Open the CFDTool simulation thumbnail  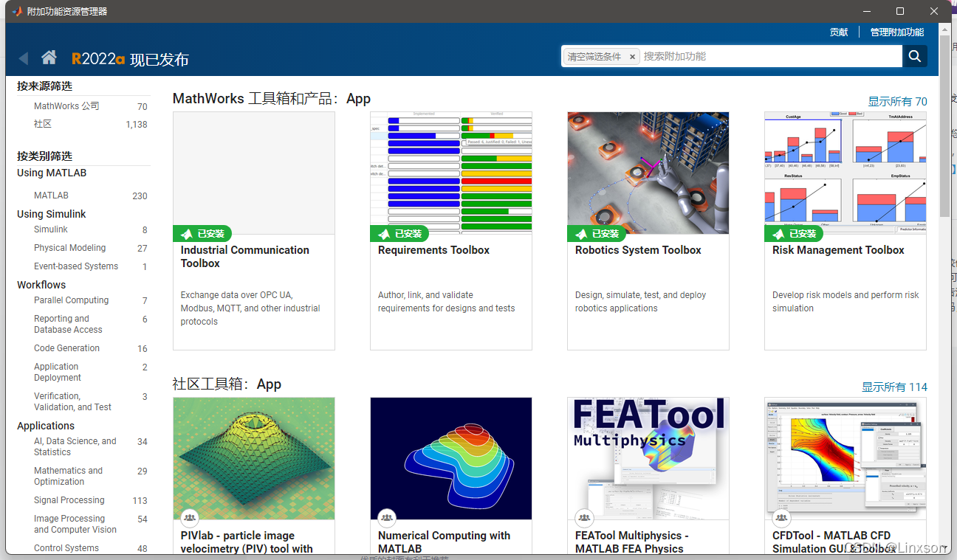click(x=845, y=458)
